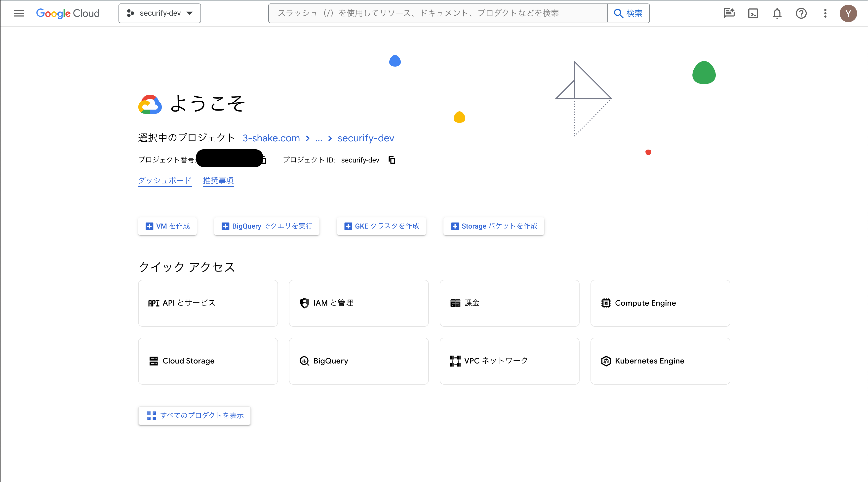
Task: Click the 検索 search button
Action: click(x=629, y=13)
